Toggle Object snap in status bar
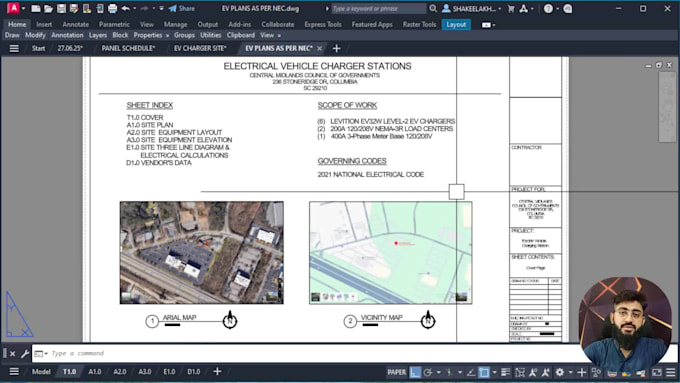This screenshot has height=383, width=680. [x=484, y=372]
